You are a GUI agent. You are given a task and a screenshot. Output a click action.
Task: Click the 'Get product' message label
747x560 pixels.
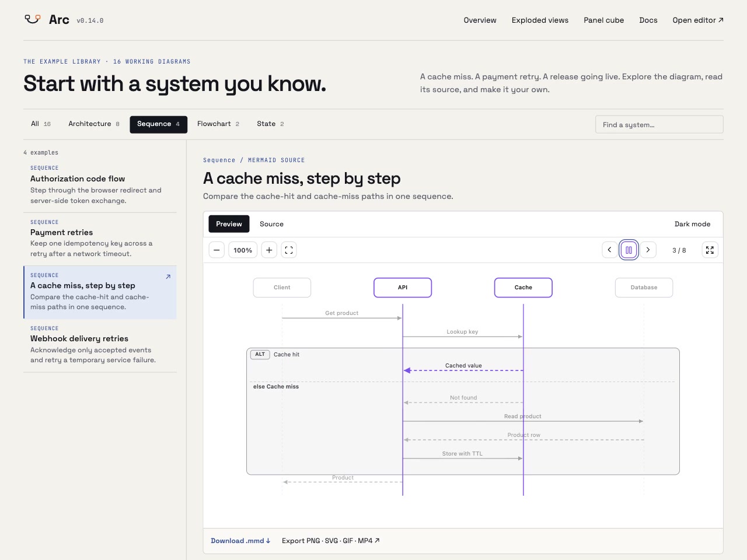tap(342, 313)
